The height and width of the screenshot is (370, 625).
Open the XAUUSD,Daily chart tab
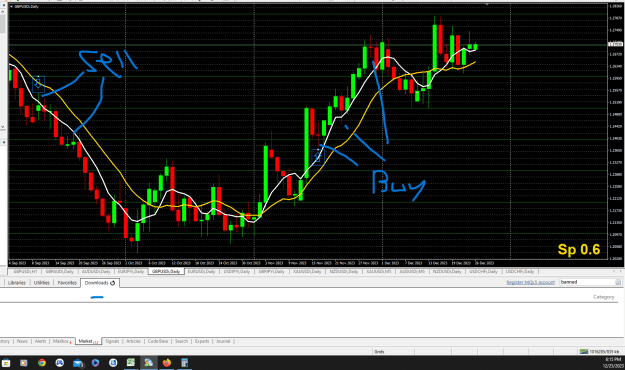pyautogui.click(x=307, y=272)
